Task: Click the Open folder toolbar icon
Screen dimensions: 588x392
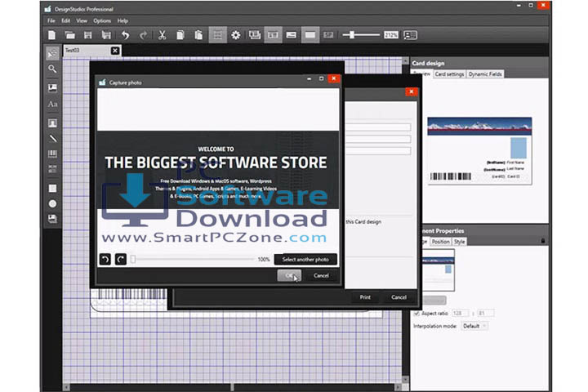Action: coord(69,35)
